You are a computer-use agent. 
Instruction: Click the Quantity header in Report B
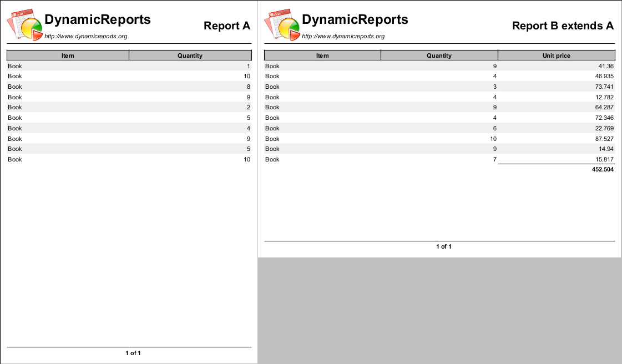pyautogui.click(x=439, y=55)
